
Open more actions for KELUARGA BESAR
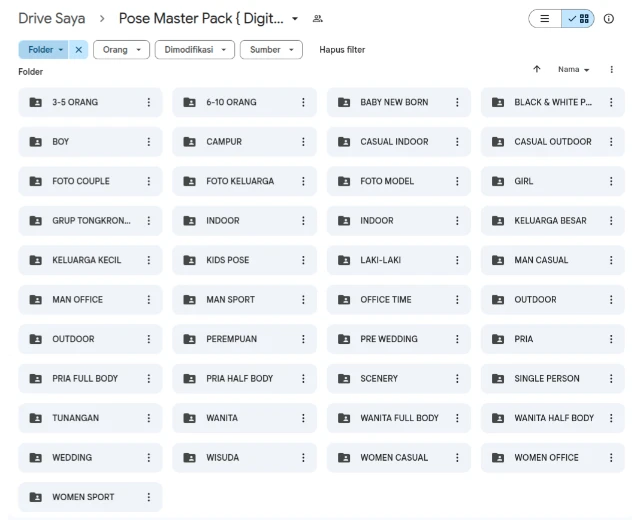pos(611,221)
